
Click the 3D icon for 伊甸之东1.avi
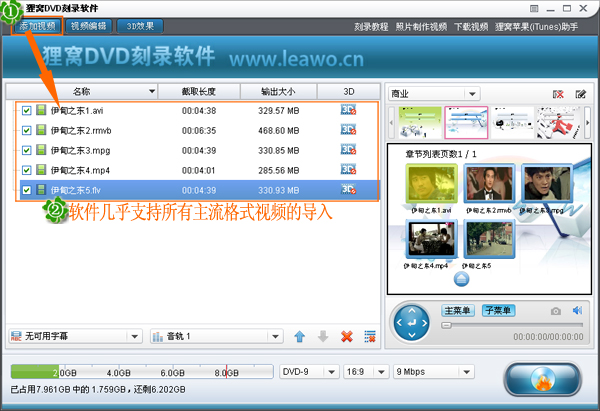(348, 110)
